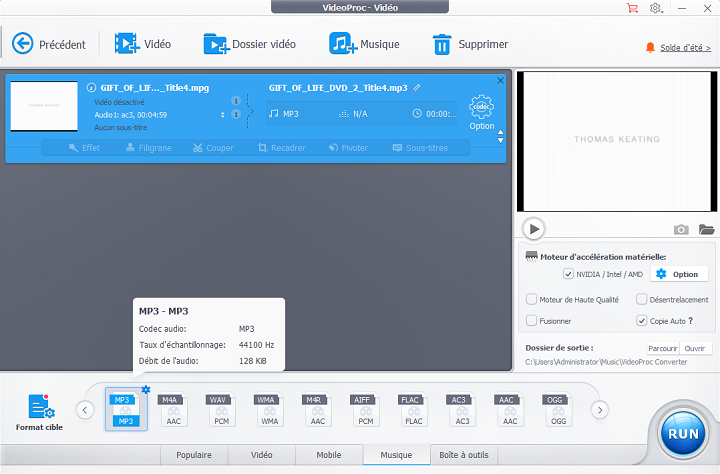720x474 pixels.
Task: Open output folder with Ouvrir
Action: (x=695, y=348)
